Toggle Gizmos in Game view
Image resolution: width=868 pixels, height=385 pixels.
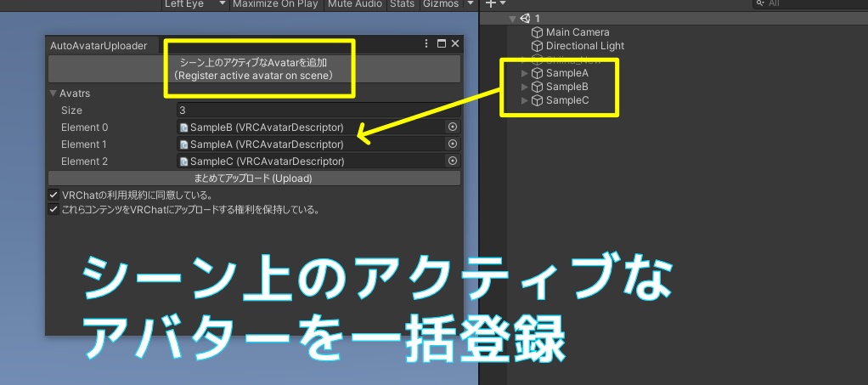click(x=441, y=4)
